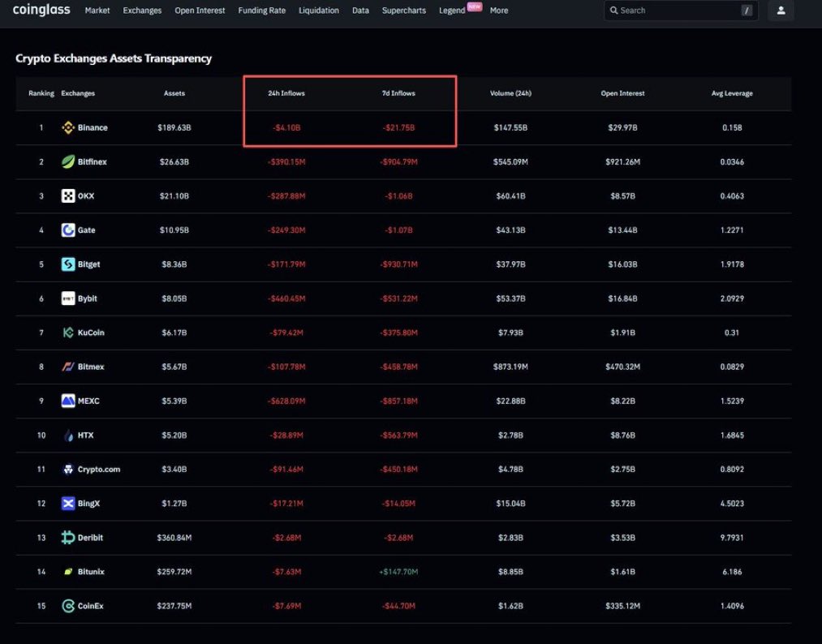
Task: Open Crypto.com exchange name link
Action: 99,470
